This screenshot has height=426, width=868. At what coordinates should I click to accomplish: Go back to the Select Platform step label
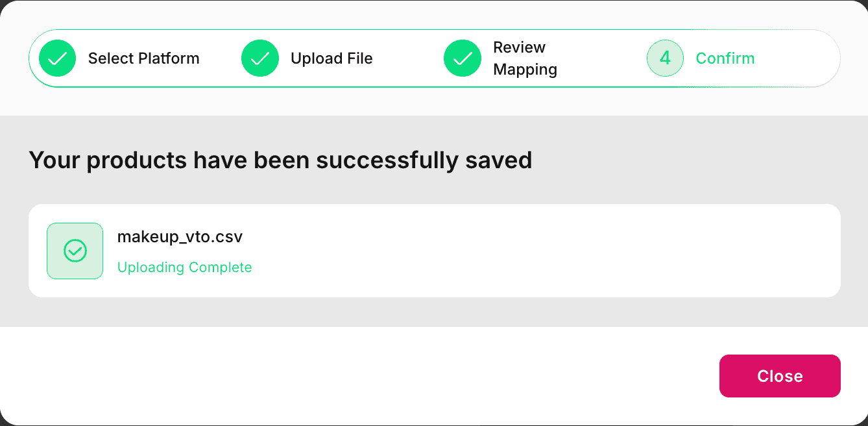(x=143, y=58)
